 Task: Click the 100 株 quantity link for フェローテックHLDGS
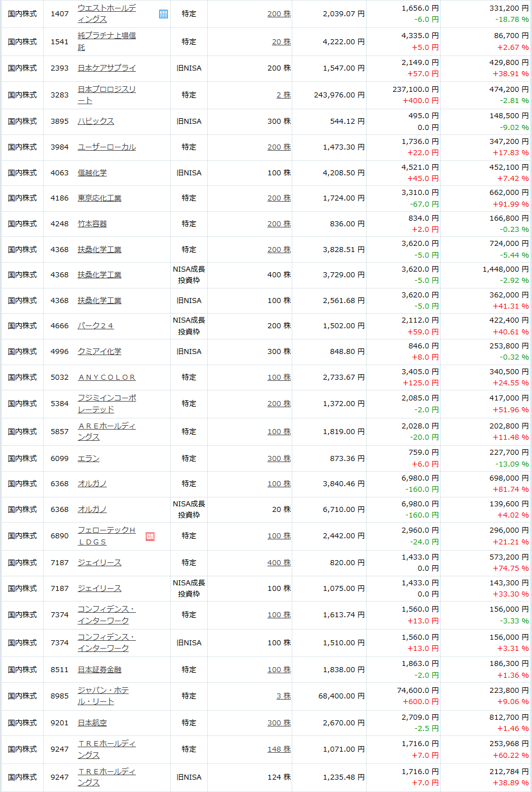[279, 535]
